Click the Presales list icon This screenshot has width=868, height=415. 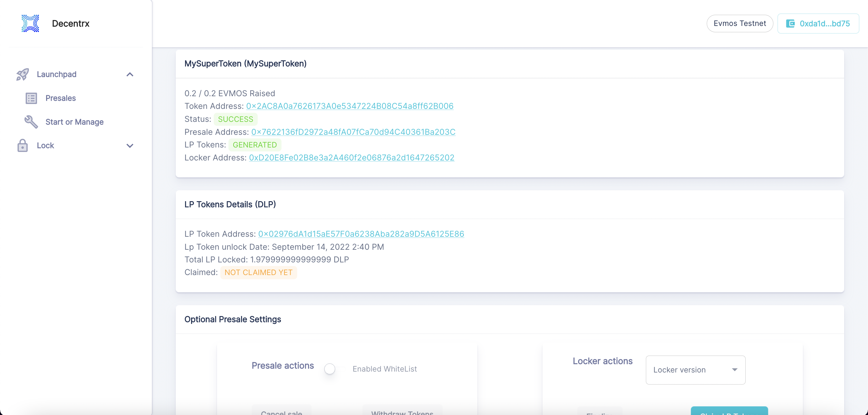coord(31,98)
